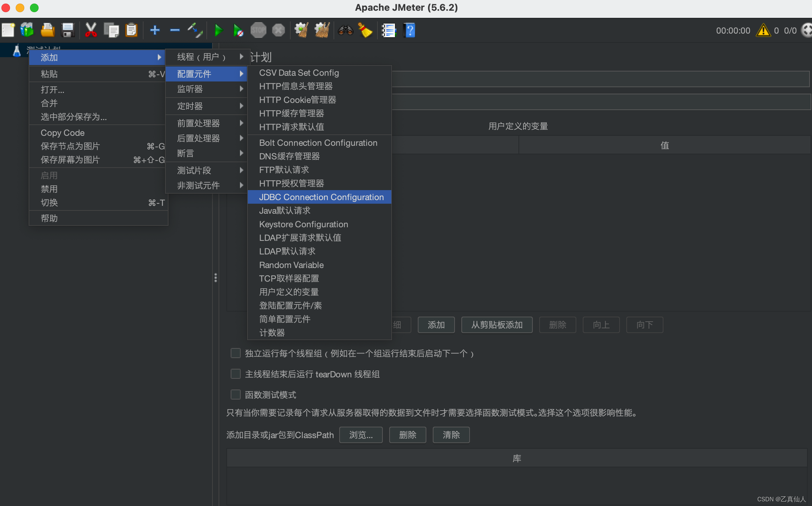
Task: Click 从剪贴板添加 button
Action: click(x=497, y=325)
